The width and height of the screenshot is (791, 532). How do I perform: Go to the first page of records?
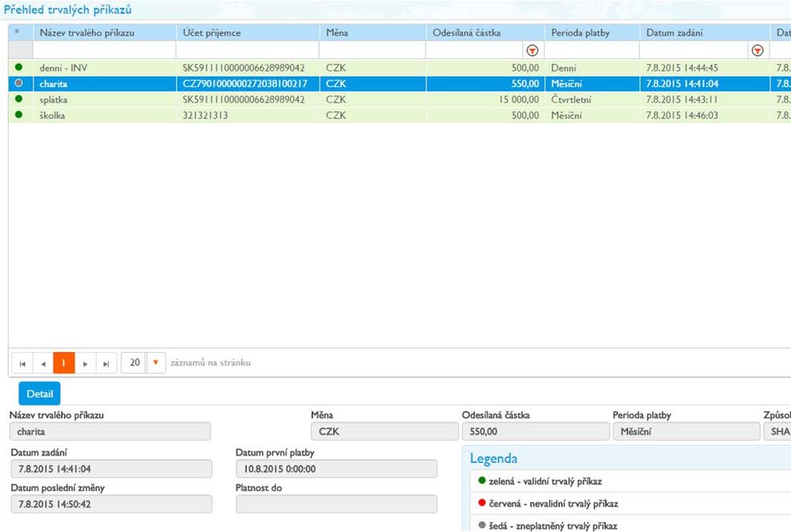coord(22,363)
